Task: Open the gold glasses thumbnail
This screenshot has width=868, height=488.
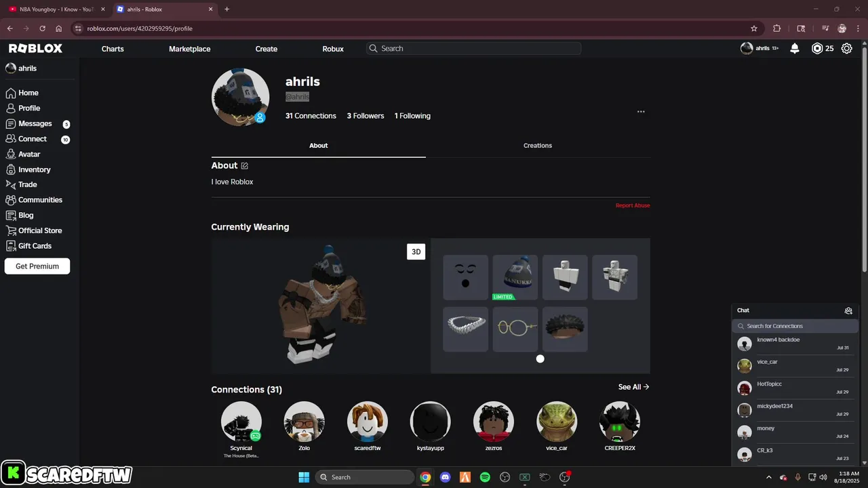Action: (x=515, y=329)
